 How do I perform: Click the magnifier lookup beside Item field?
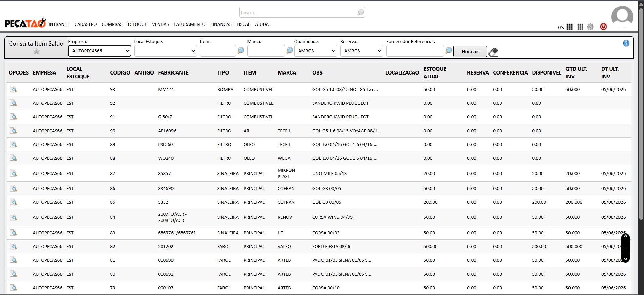pyautogui.click(x=241, y=50)
